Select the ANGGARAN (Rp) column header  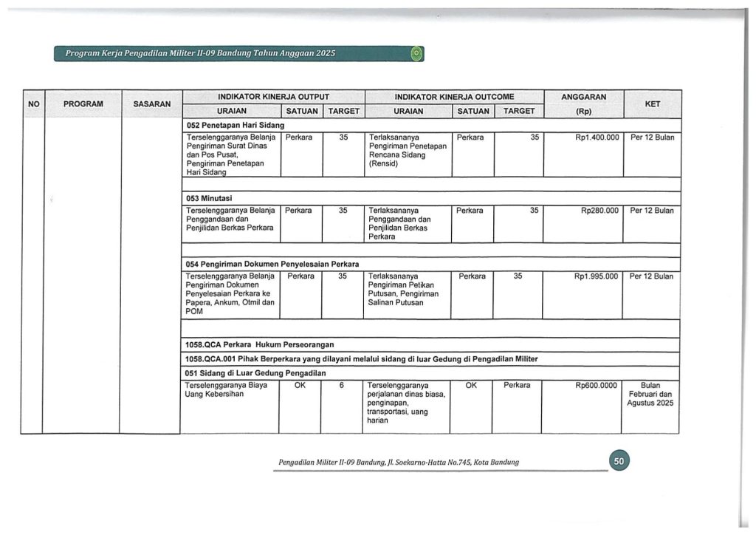tap(583, 104)
